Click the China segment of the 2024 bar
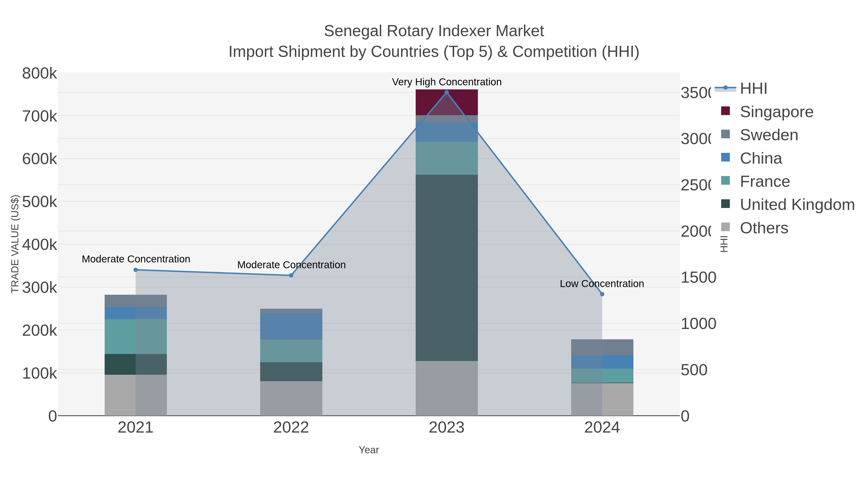 (602, 362)
